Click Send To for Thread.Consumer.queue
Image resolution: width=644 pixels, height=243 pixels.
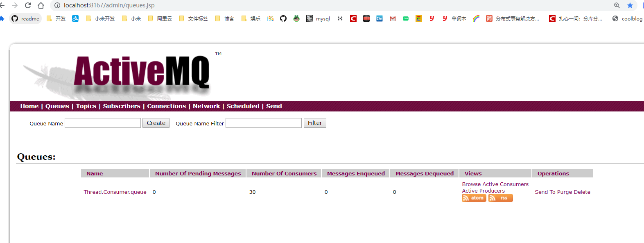[545, 192]
